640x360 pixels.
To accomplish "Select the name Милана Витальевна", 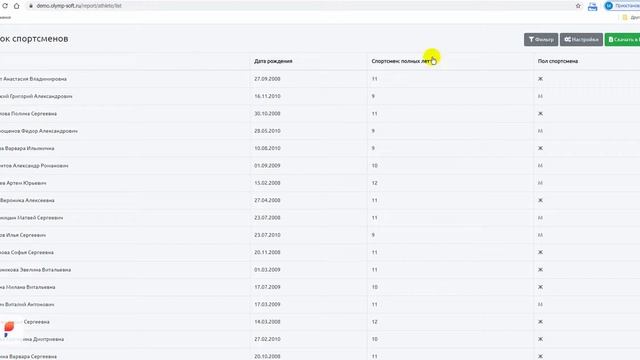I will tap(31, 287).
